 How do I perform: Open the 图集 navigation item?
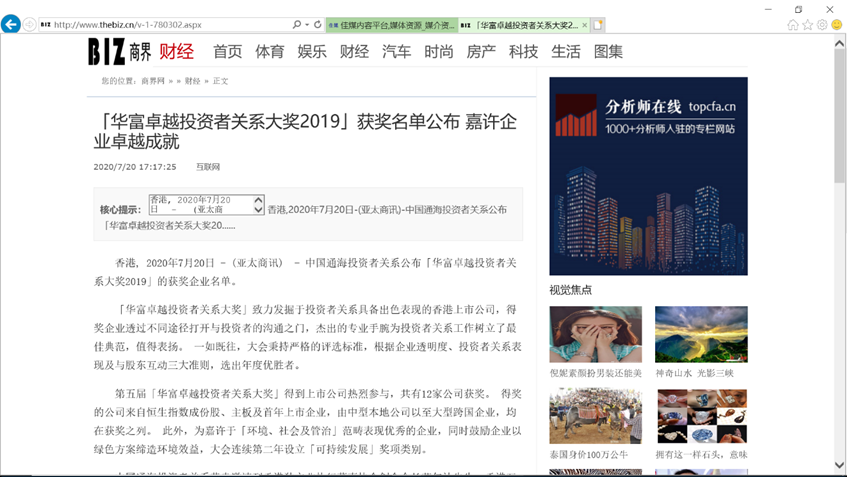608,52
